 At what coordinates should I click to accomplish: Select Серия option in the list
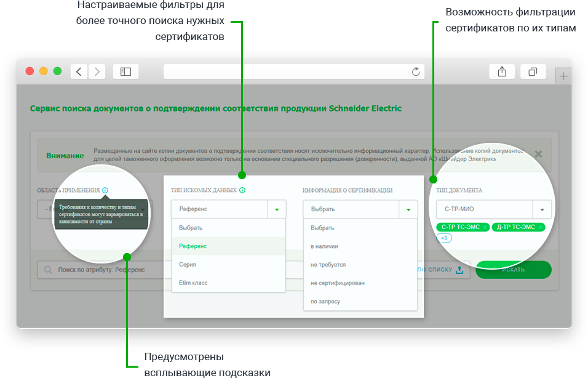click(228, 265)
